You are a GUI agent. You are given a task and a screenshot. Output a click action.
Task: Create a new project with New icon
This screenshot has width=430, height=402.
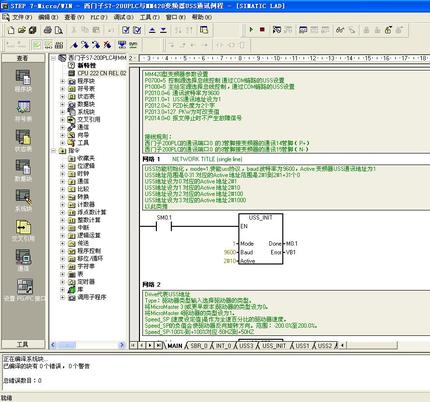[x=11, y=30]
